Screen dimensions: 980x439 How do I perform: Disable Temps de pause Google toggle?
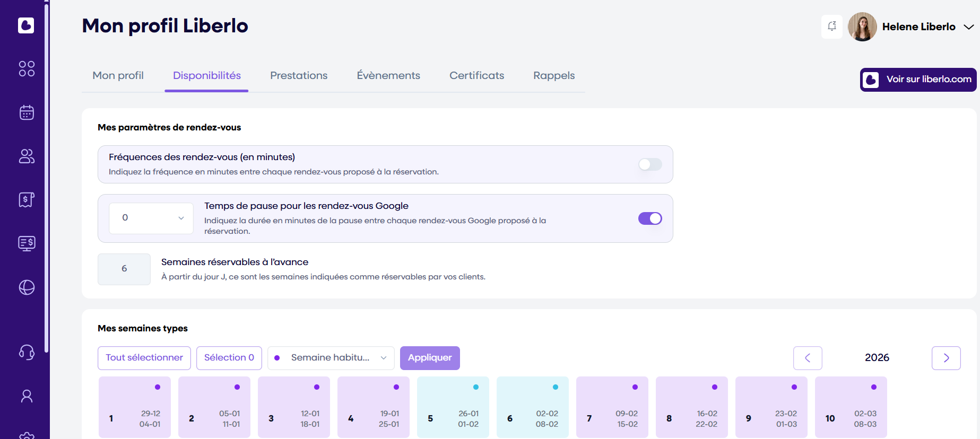pos(649,218)
